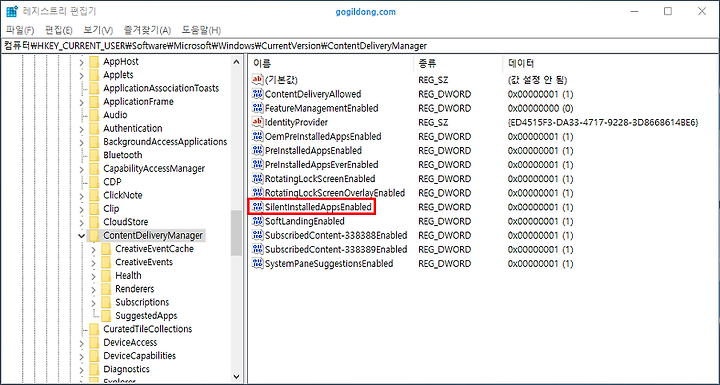Click the Health folder icon
This screenshot has width=720, height=385.
click(106, 275)
